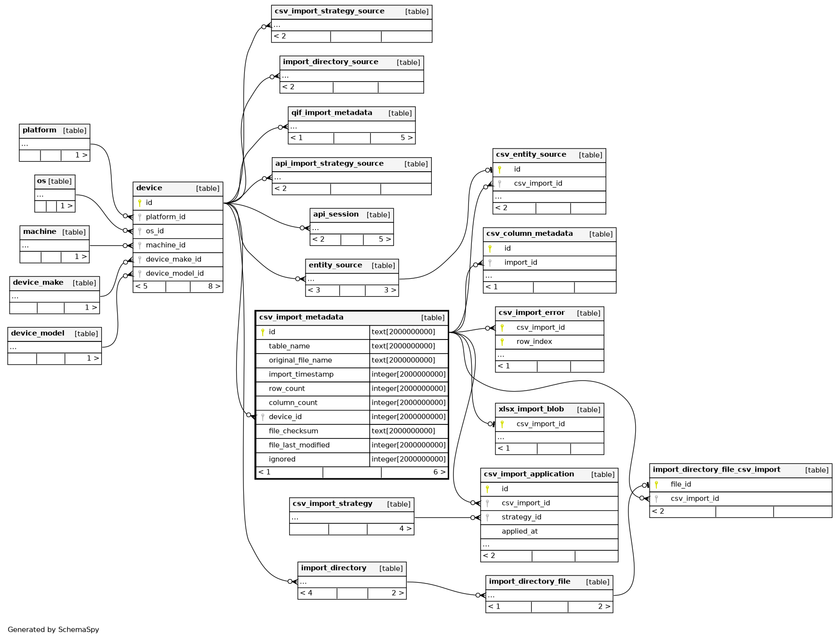
Task: Click the yellow key icon in xlsx_import_blob table
Action: [x=502, y=424]
